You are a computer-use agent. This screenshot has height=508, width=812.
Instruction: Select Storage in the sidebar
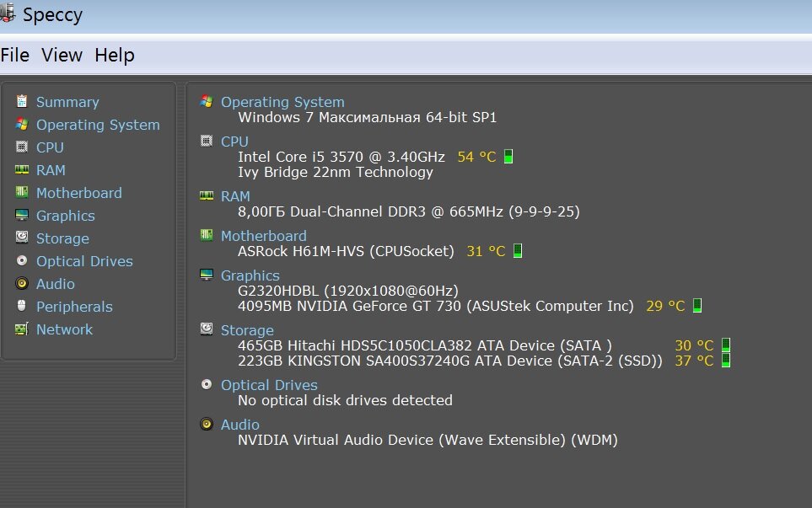click(x=62, y=238)
